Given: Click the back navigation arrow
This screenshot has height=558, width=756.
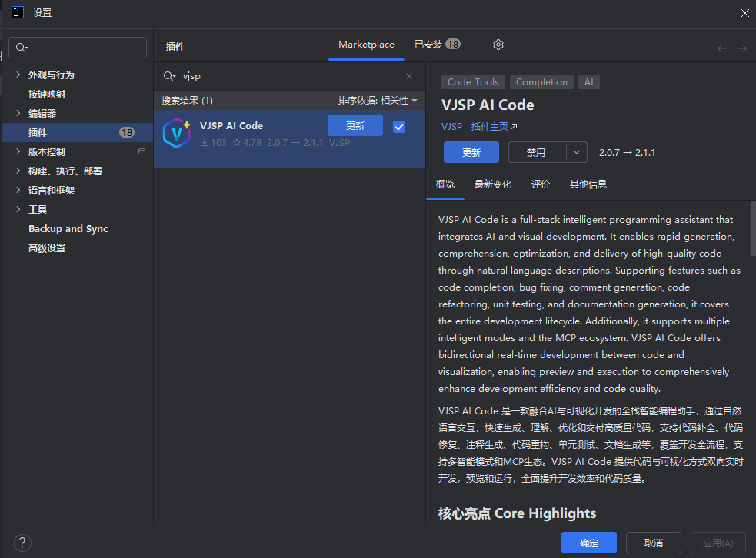Looking at the screenshot, I should coord(721,48).
